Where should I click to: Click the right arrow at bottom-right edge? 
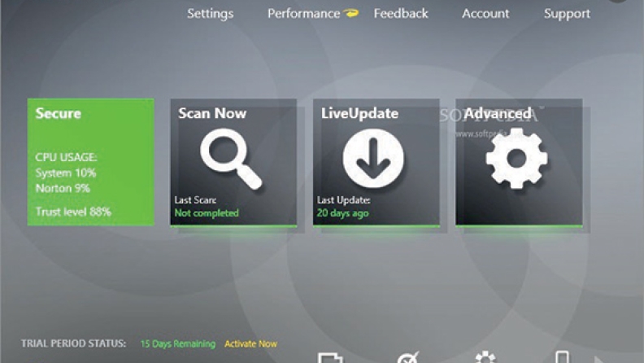click(x=600, y=359)
